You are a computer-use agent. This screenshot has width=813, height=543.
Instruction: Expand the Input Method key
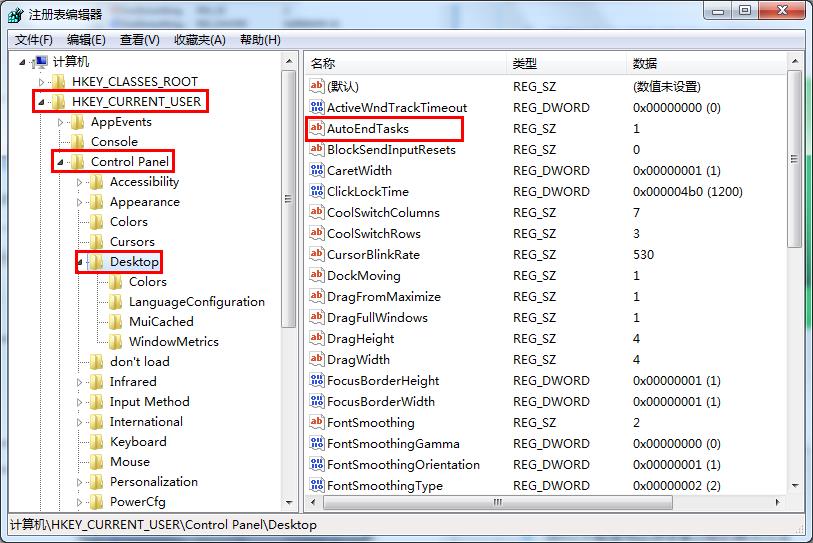(x=80, y=402)
